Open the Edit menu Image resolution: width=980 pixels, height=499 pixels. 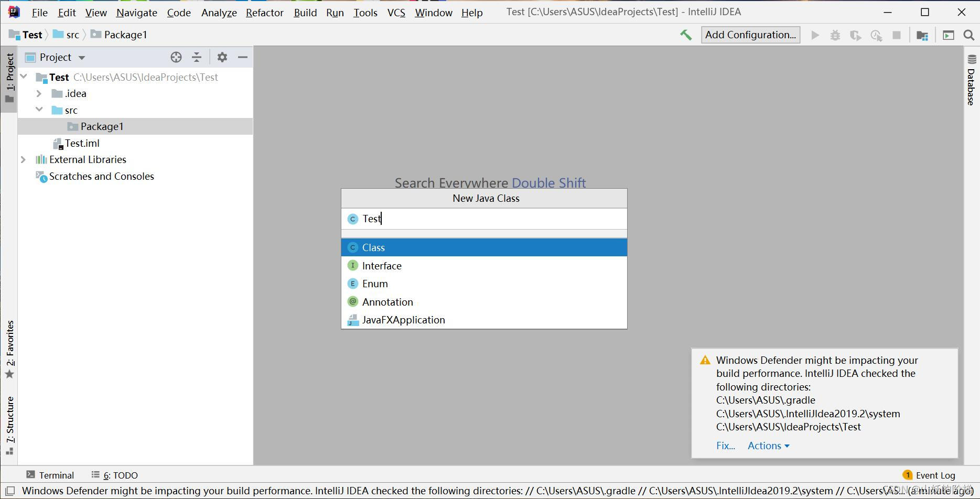tap(67, 13)
